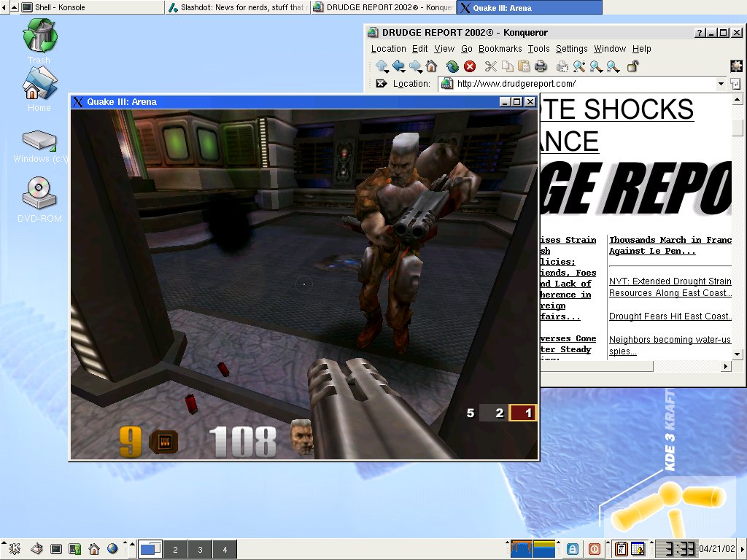Open the KDE K menu in the panel

click(15, 549)
